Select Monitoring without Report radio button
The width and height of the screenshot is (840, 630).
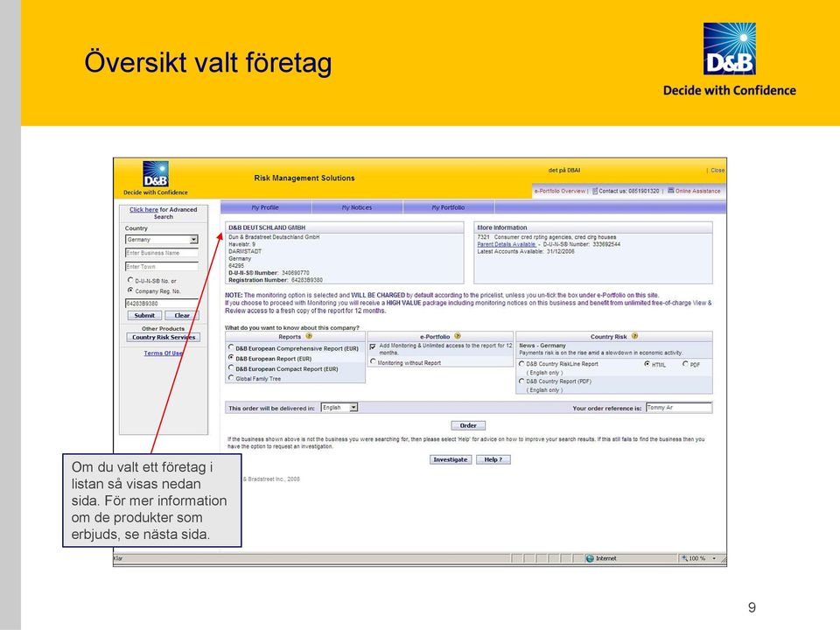373,362
